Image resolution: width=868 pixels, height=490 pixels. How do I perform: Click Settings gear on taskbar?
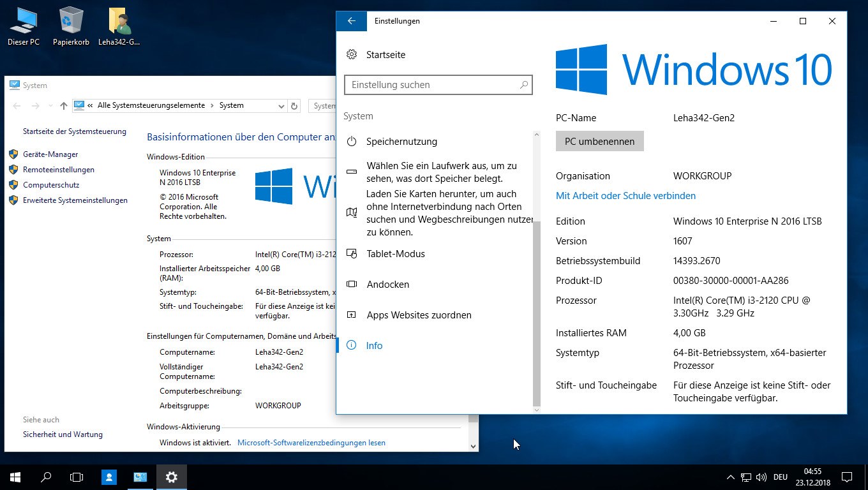[x=171, y=477]
